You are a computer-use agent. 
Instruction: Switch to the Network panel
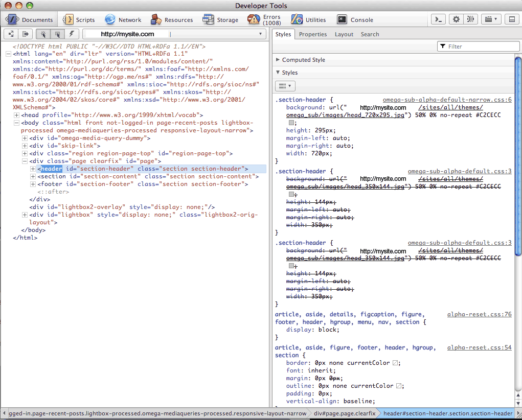pyautogui.click(x=123, y=20)
